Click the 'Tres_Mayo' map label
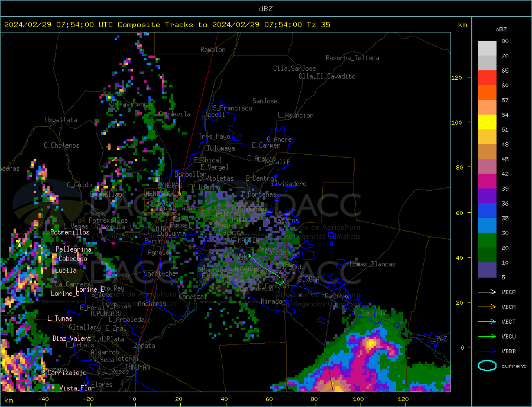532x407 pixels. pos(214,136)
